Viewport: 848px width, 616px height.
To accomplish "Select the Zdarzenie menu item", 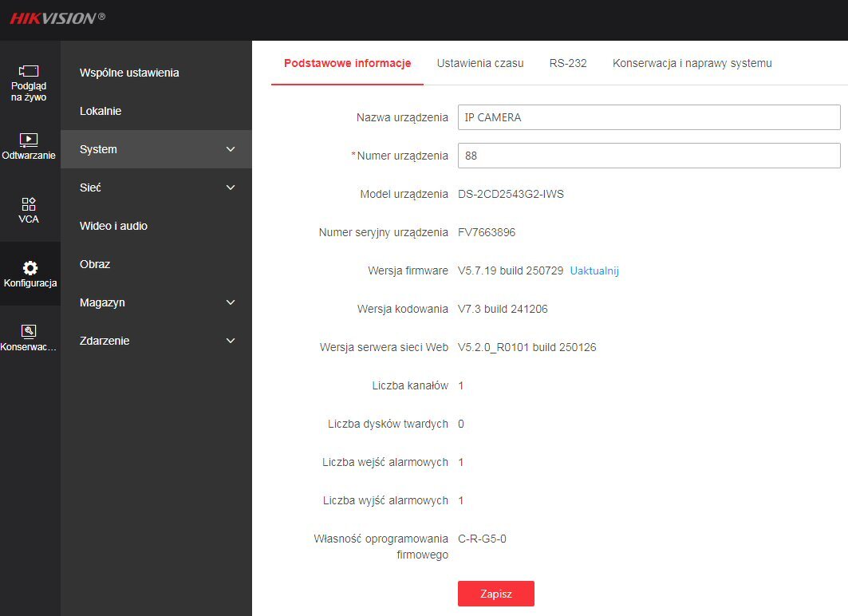I will pos(156,341).
